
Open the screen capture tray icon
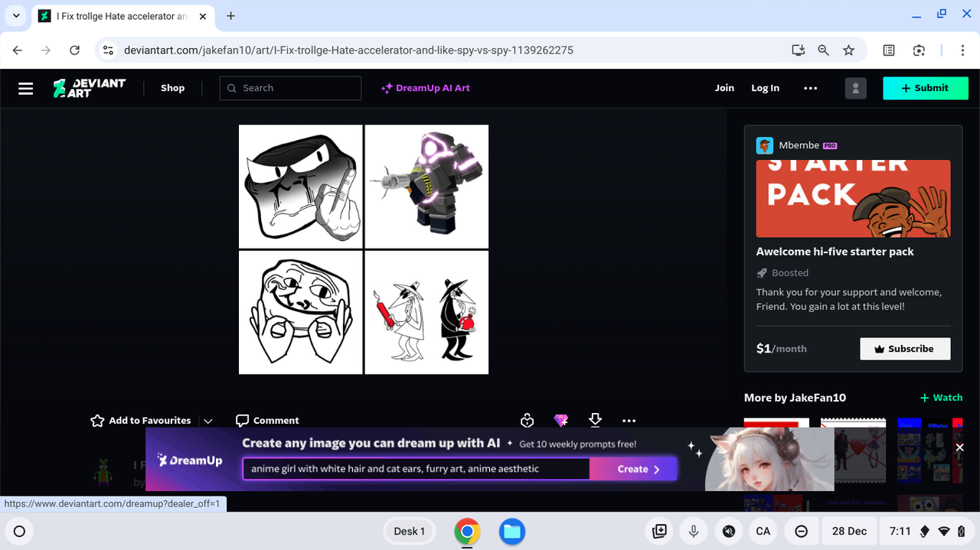pos(659,532)
